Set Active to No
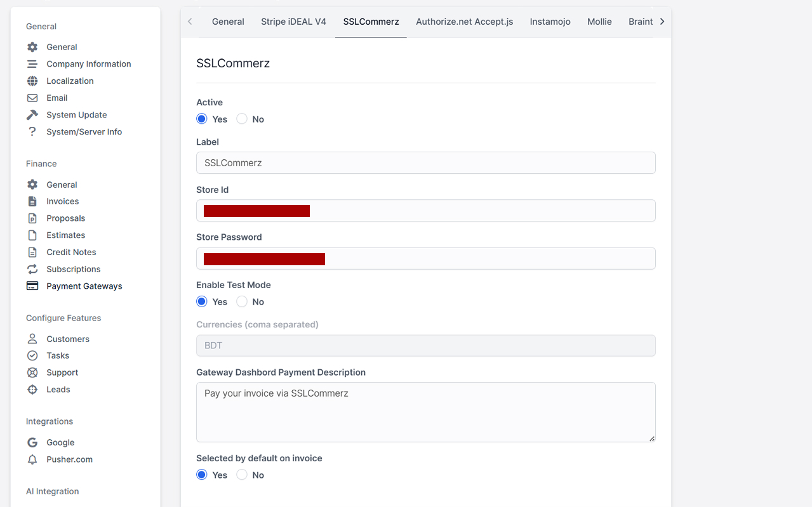This screenshot has width=812, height=507. (x=242, y=119)
